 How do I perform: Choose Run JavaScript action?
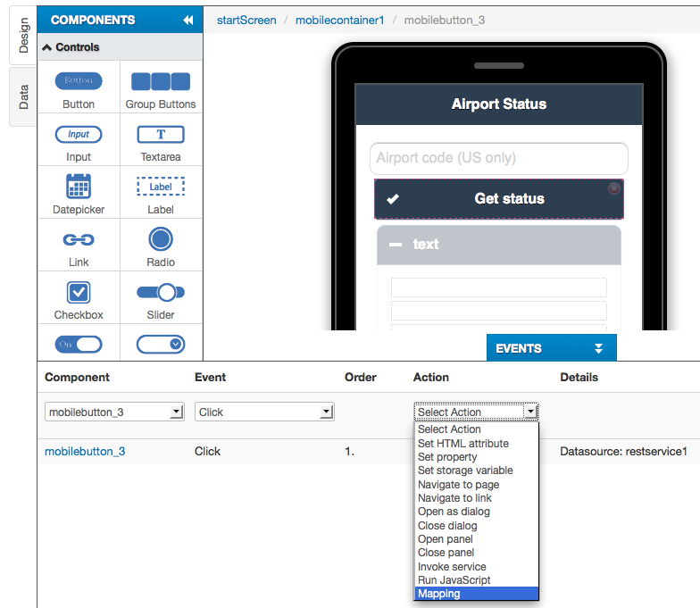(477, 580)
